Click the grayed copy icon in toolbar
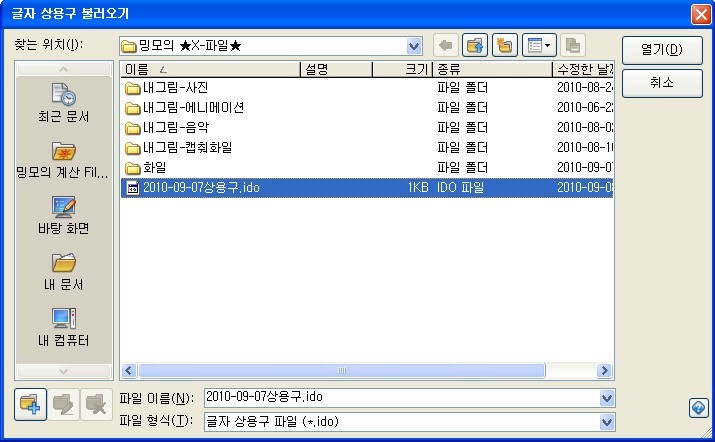Image resolution: width=715 pixels, height=442 pixels. [x=573, y=45]
